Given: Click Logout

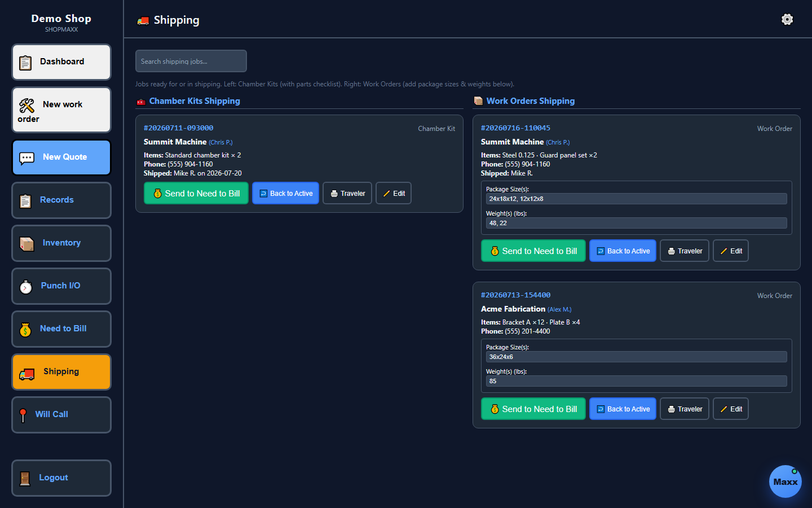Looking at the screenshot, I should pyautogui.click(x=61, y=478).
